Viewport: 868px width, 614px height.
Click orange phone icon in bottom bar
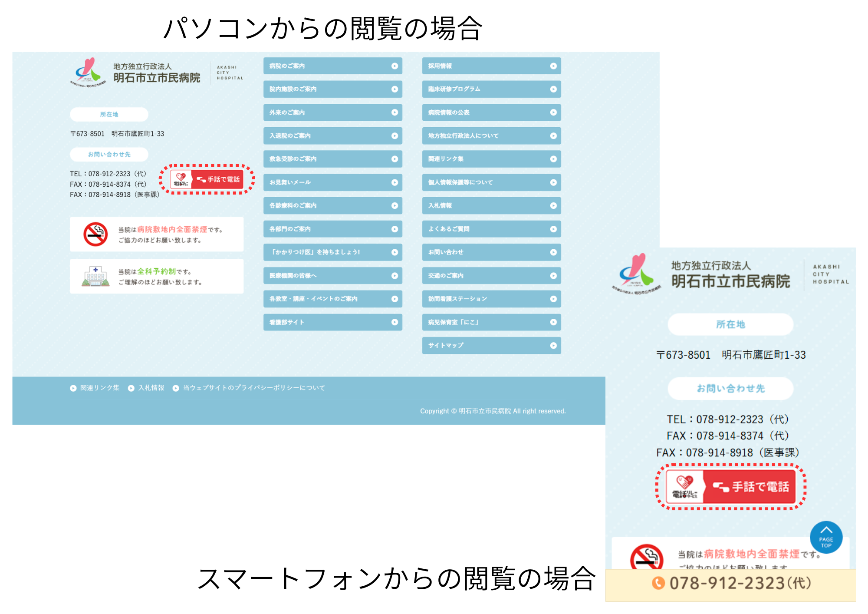658,583
